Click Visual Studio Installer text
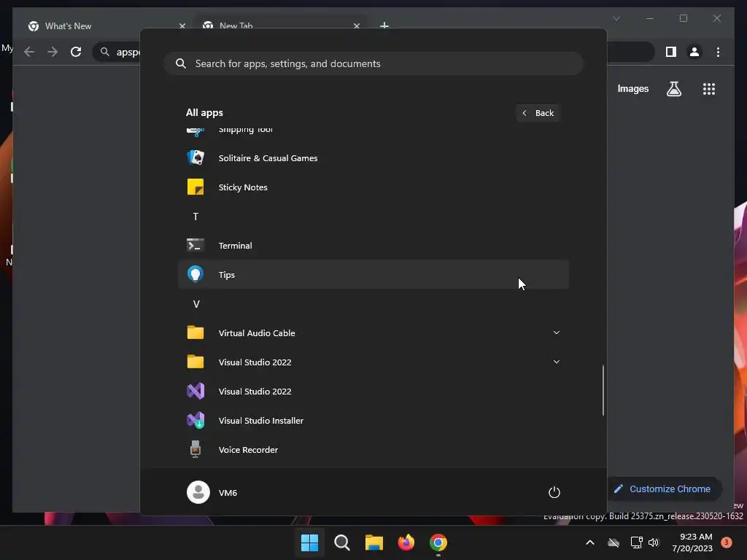Image resolution: width=747 pixels, height=560 pixels. point(260,421)
